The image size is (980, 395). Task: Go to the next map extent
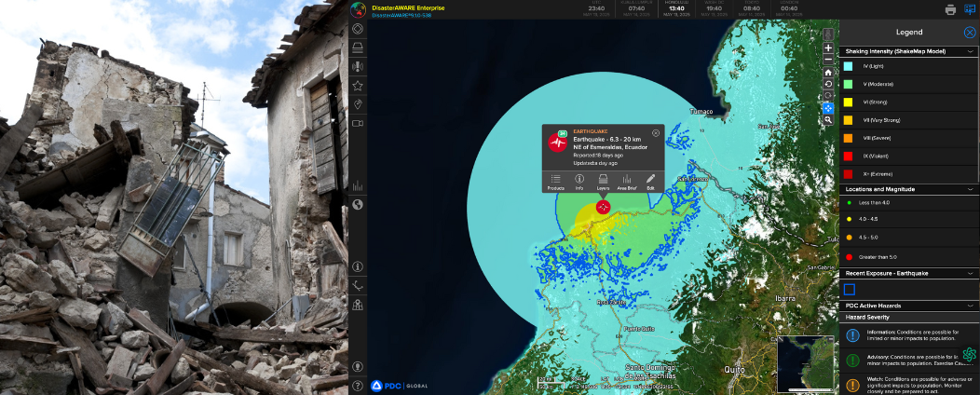828,96
